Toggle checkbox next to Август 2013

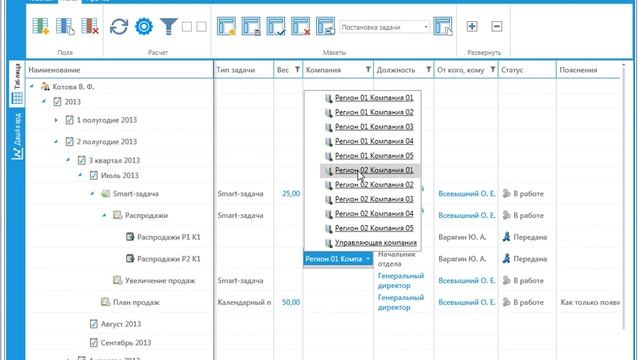click(93, 324)
